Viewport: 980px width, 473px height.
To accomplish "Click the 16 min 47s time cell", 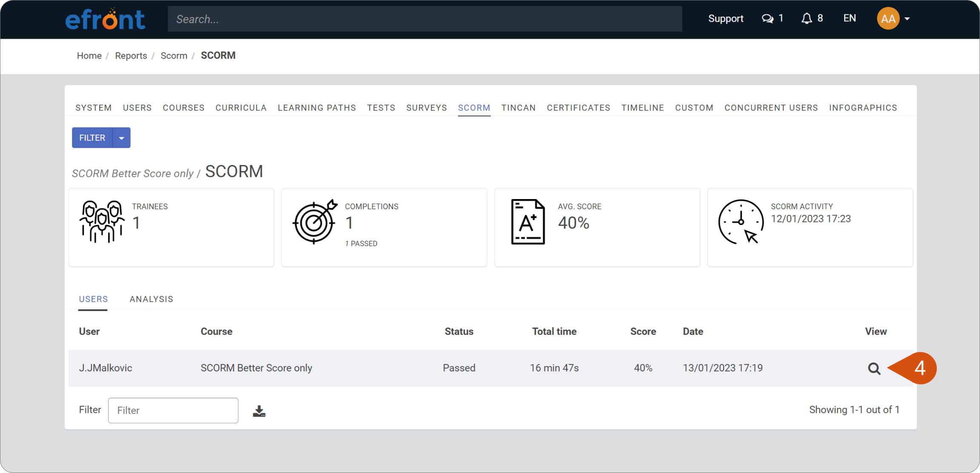I will click(554, 368).
